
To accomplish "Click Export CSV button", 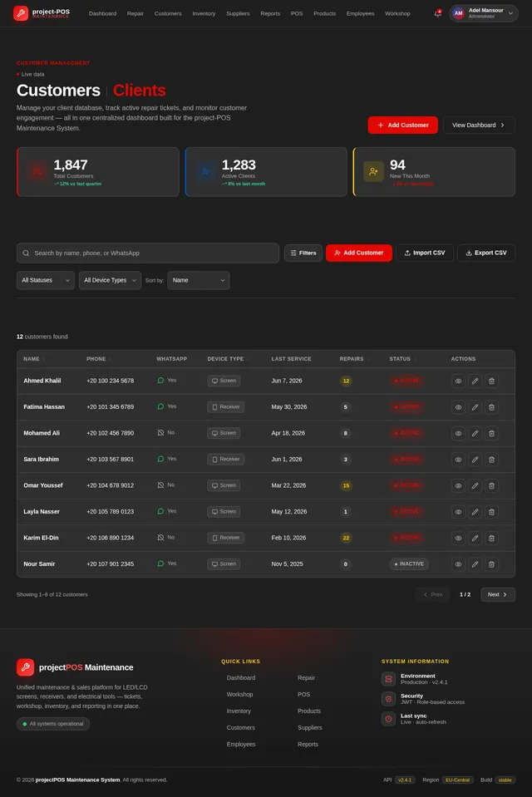I will tap(486, 253).
